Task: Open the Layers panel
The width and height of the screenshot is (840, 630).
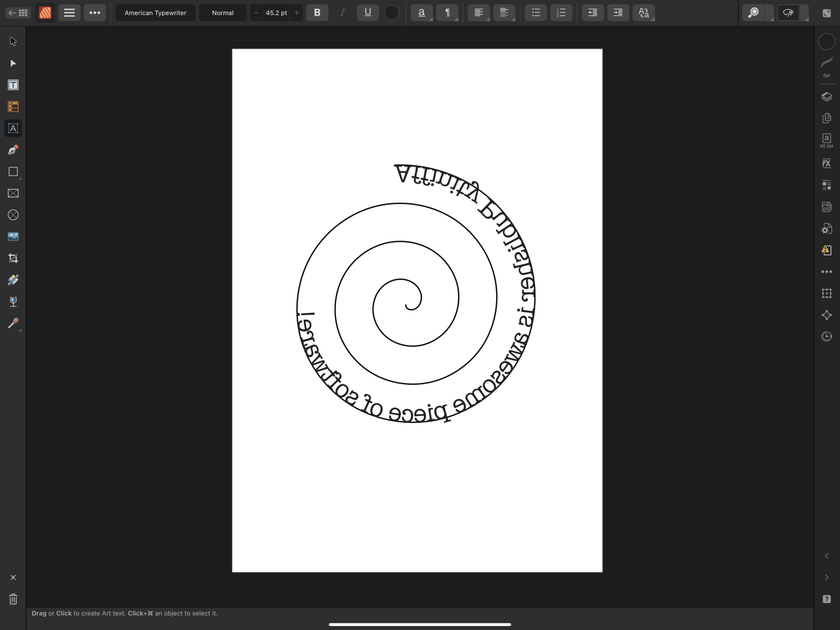Action: [x=827, y=96]
